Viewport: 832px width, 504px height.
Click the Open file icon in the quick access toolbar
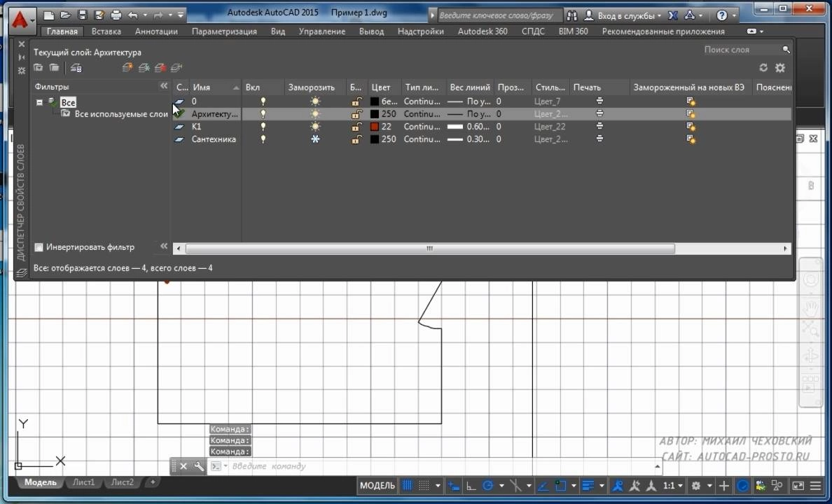coord(65,15)
